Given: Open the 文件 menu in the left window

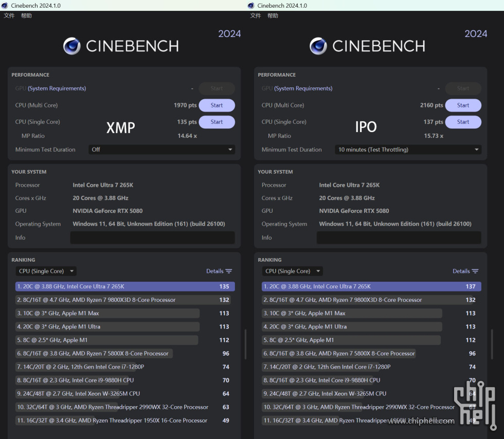Looking at the screenshot, I should pyautogui.click(x=9, y=15).
